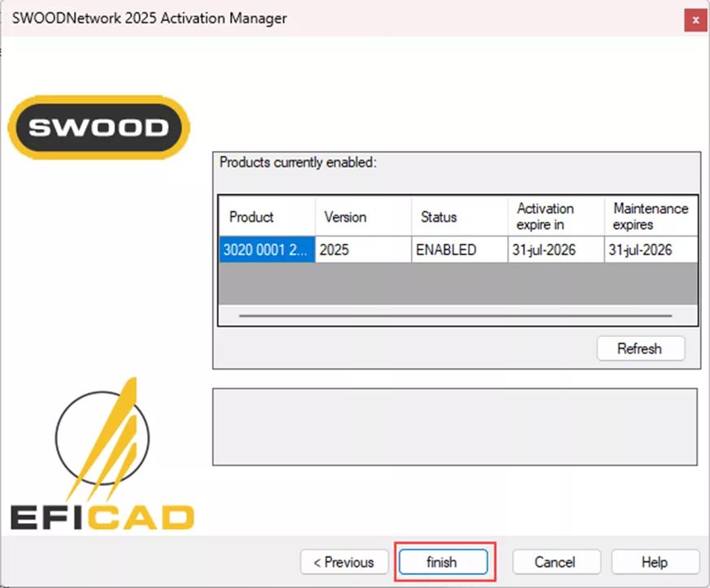This screenshot has width=710, height=588.
Task: Click the Product column header
Action: click(x=266, y=217)
